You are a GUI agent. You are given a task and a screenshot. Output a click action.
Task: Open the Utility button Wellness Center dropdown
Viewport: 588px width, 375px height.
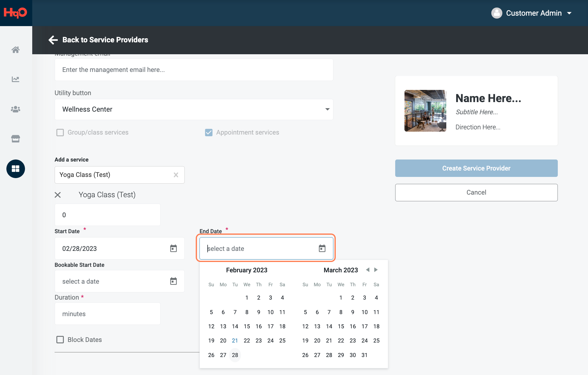pyautogui.click(x=194, y=109)
